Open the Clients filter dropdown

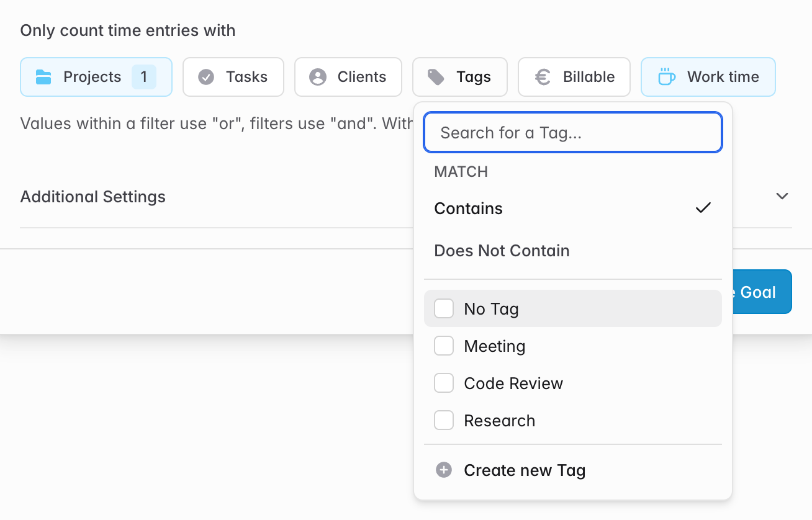point(348,77)
